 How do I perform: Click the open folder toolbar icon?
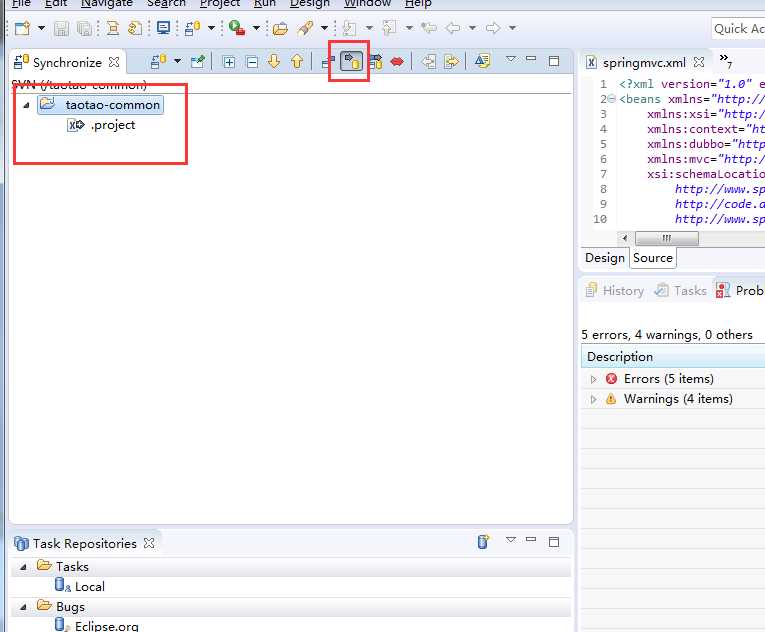(280, 28)
